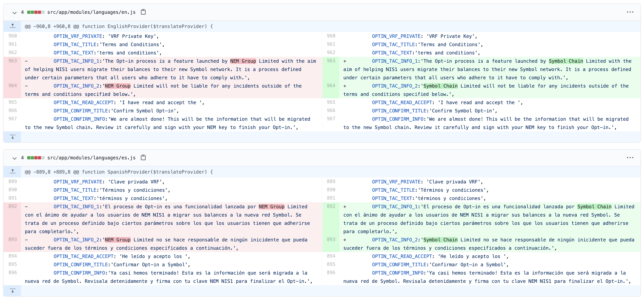Image resolution: width=644 pixels, height=299 pixels.
Task: Copy es.js file path to clipboard
Action: [x=143, y=158]
